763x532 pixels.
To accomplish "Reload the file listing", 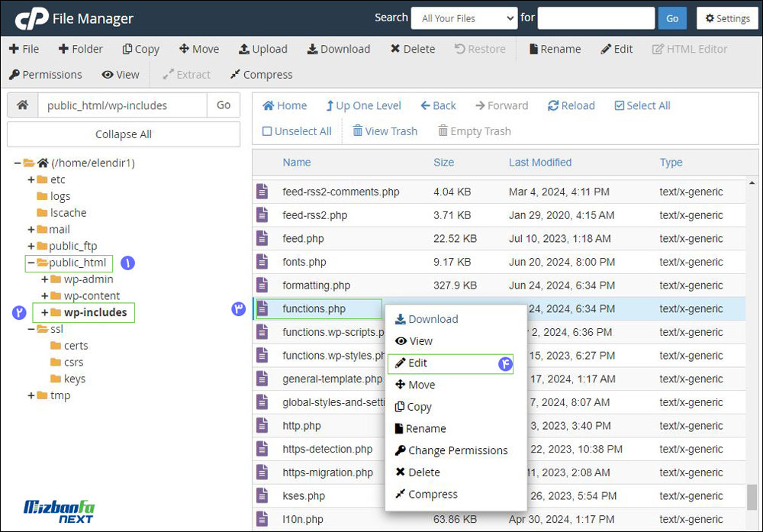I will [571, 105].
